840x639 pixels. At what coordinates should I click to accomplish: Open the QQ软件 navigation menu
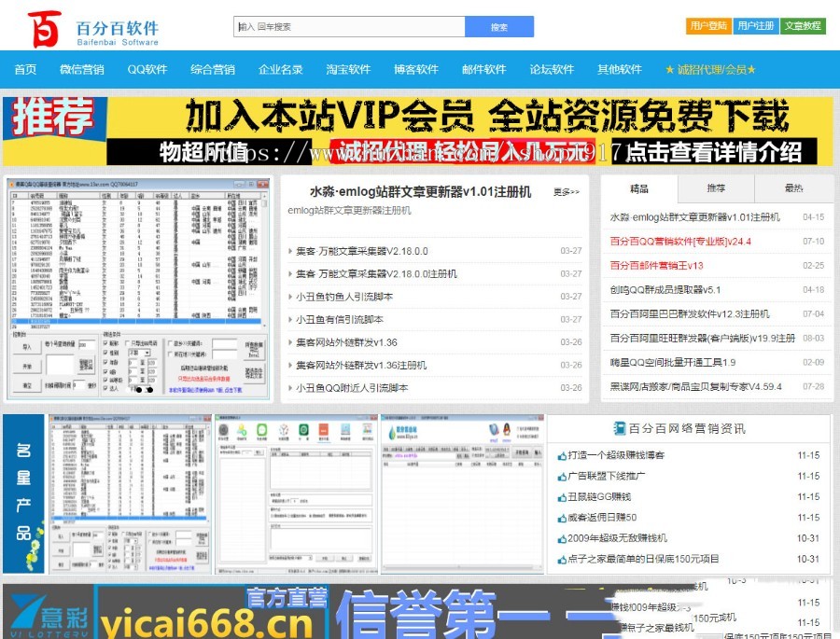147,68
